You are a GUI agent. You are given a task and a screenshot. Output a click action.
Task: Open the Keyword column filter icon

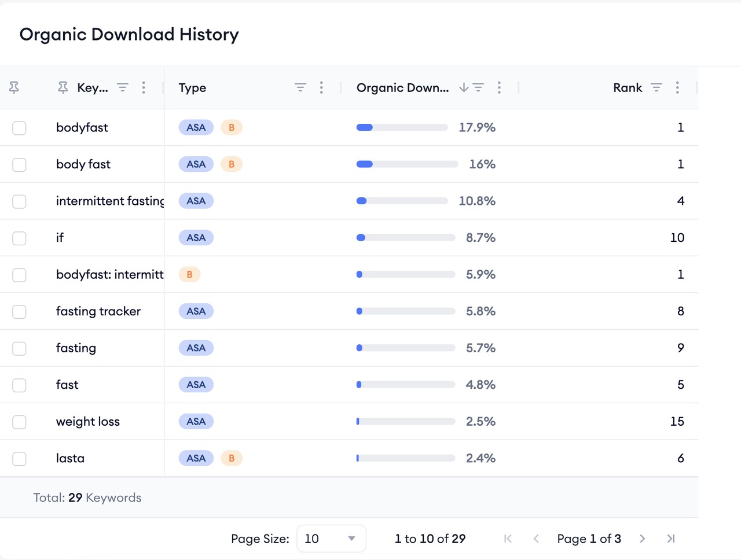tap(123, 87)
